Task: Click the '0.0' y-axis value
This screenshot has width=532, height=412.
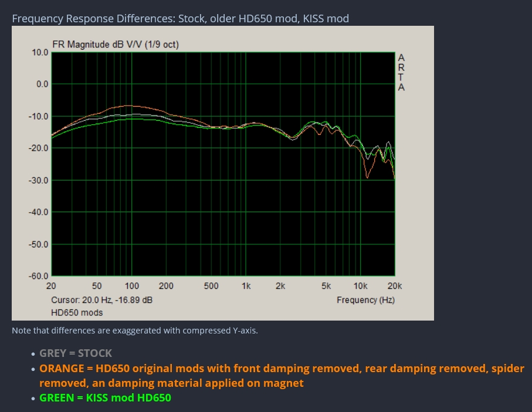Action: (42, 84)
